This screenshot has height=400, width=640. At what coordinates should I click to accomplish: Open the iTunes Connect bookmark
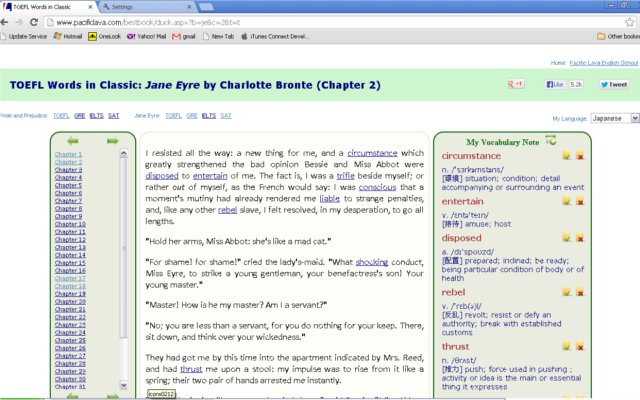[x=275, y=36]
